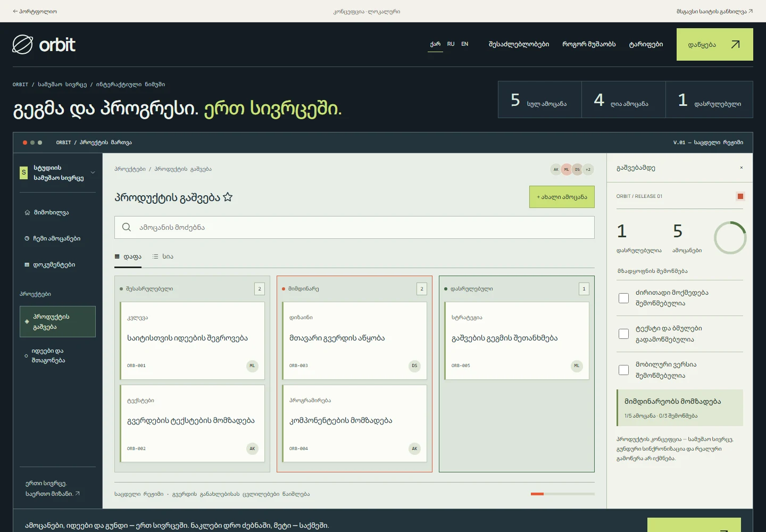
Task: Tick the 'ტექსტი და ბმულები გადამოწმებულია' checkbox
Action: pyautogui.click(x=624, y=334)
